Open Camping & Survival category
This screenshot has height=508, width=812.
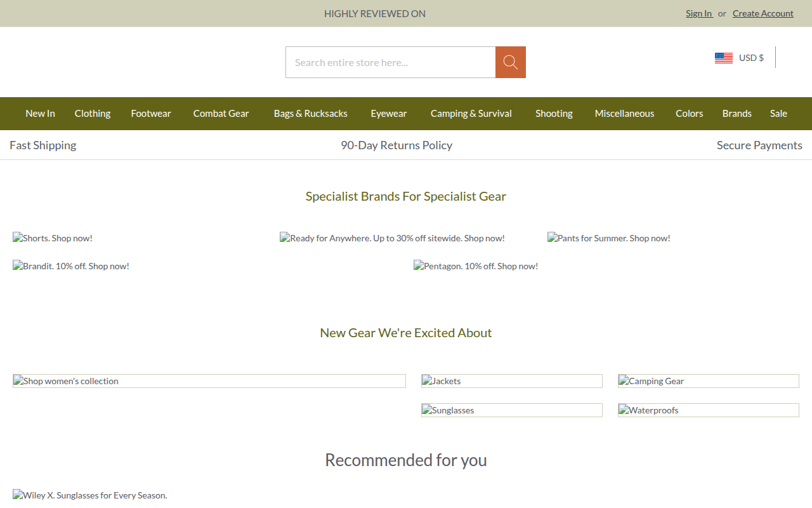(x=471, y=114)
